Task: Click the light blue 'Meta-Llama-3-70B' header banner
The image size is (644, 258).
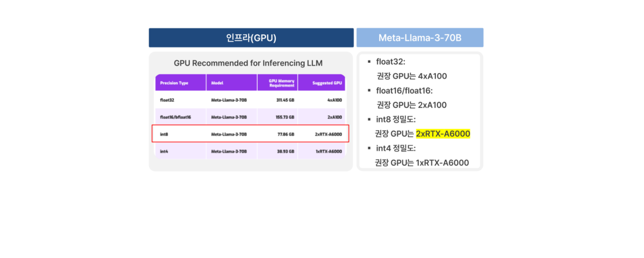Action: point(420,38)
